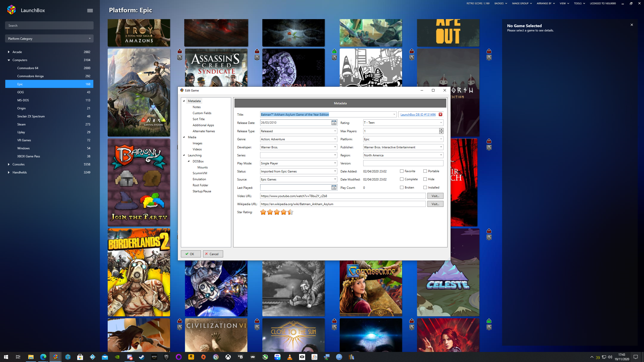Increase Max Players with up arrow
Viewport: 644px width, 362px height.
[x=441, y=129]
